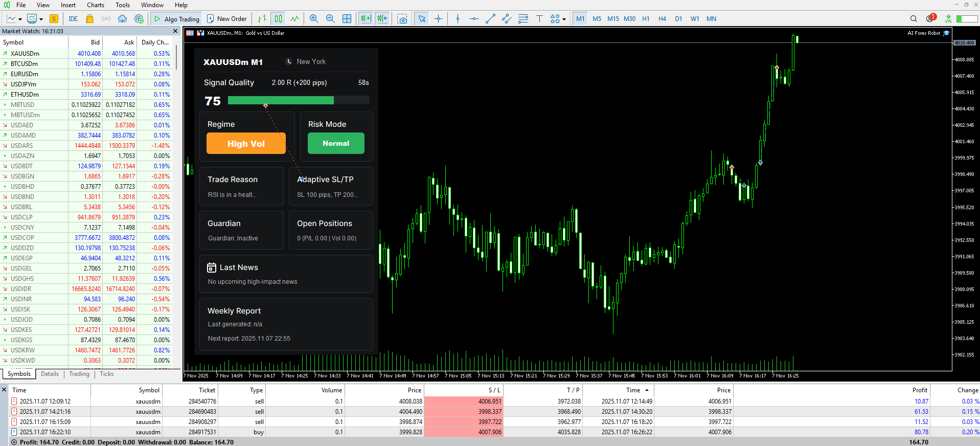The image size is (980, 446).
Task: Click the bar chart type icon
Action: pos(262,19)
